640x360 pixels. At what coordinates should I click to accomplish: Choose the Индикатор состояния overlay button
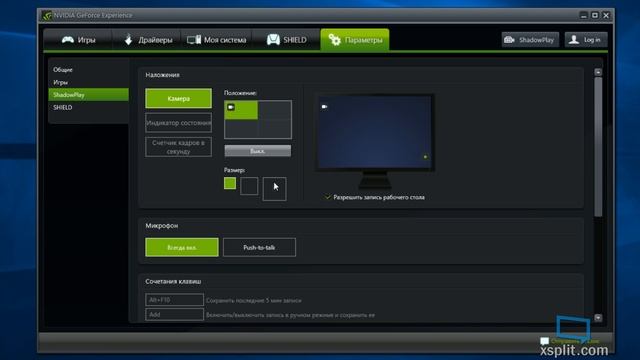[178, 122]
